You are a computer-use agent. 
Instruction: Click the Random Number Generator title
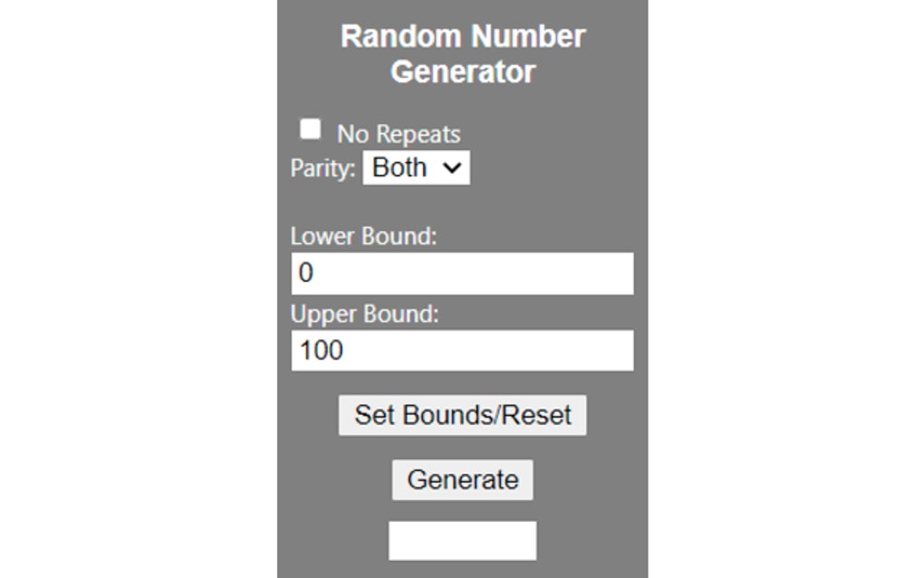(462, 53)
